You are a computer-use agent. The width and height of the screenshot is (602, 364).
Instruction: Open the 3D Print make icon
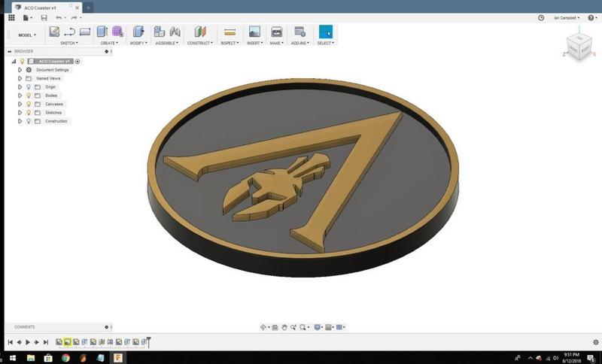click(x=276, y=32)
